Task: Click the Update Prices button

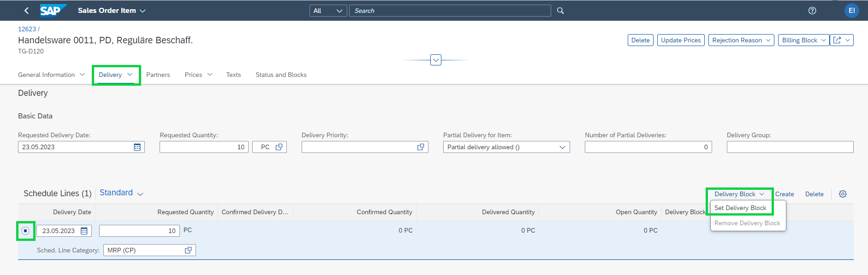Action: 681,40
